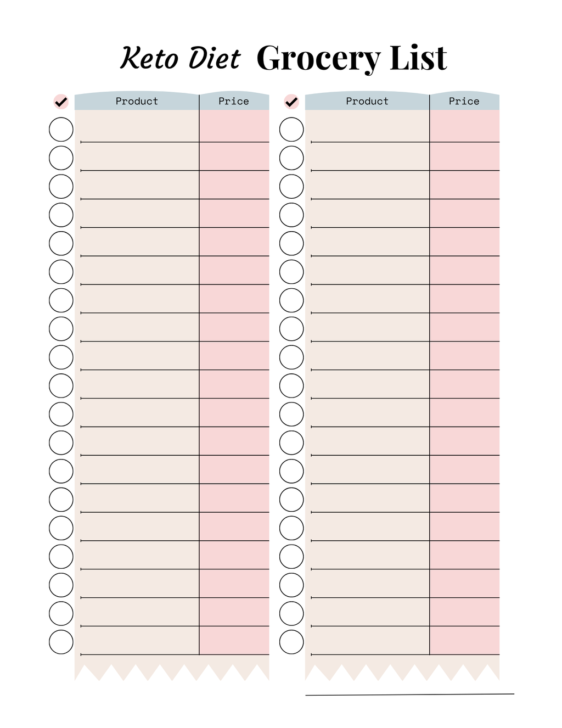Tick the last circle in left column
The width and height of the screenshot is (562, 728).
[x=61, y=642]
